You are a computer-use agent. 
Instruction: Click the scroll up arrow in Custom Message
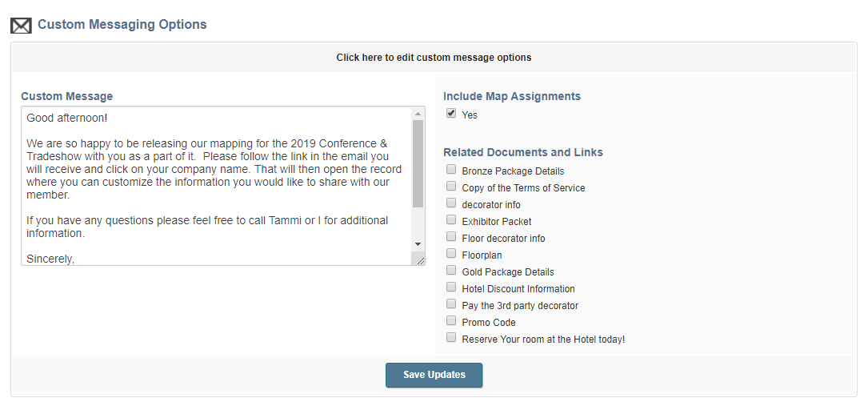[x=418, y=114]
